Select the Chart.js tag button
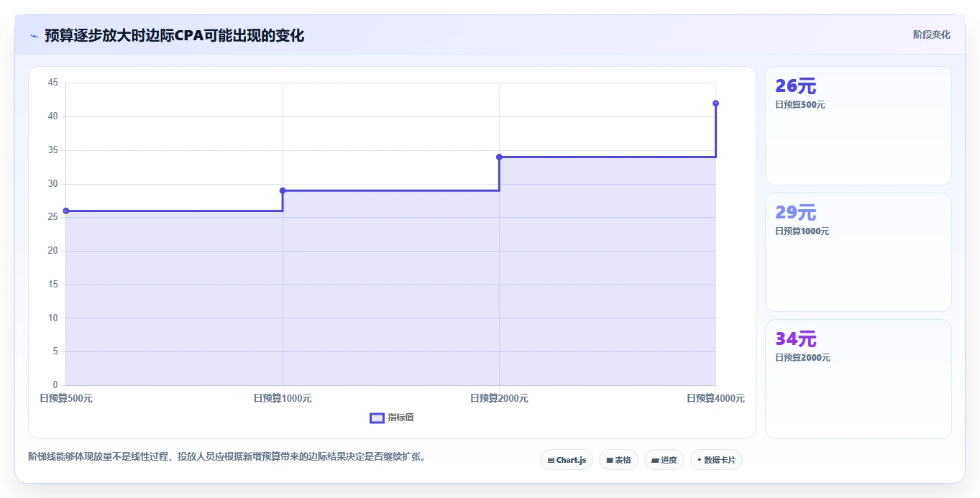 567,460
